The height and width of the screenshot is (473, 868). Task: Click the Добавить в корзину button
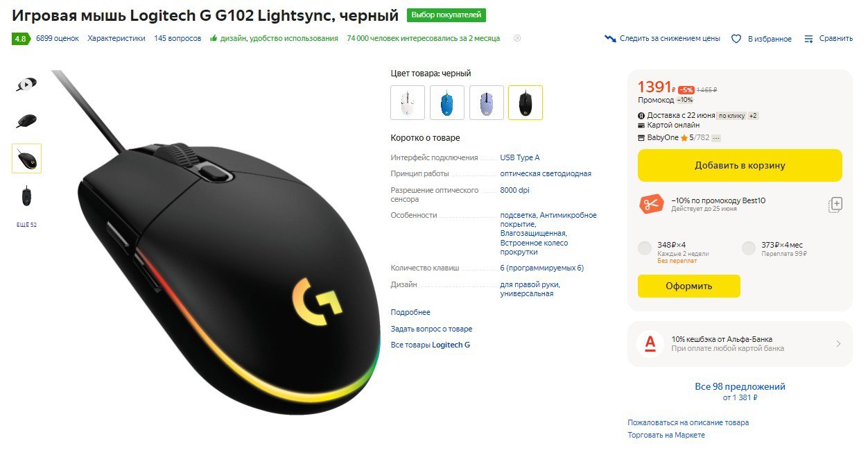[x=740, y=166]
